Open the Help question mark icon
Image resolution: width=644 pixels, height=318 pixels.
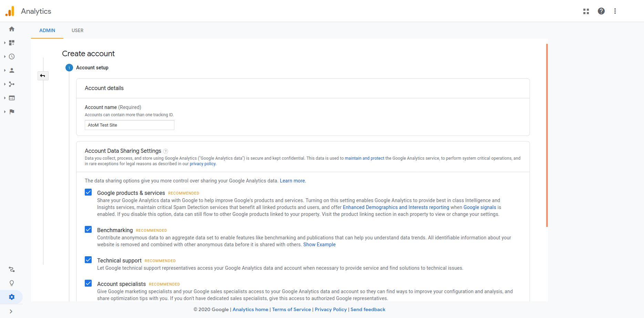(601, 11)
